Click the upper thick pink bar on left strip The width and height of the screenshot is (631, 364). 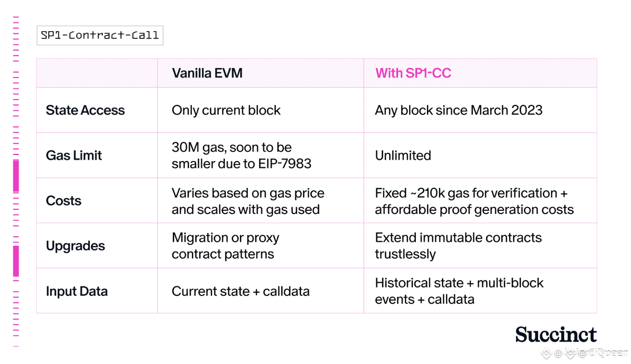pos(16,176)
